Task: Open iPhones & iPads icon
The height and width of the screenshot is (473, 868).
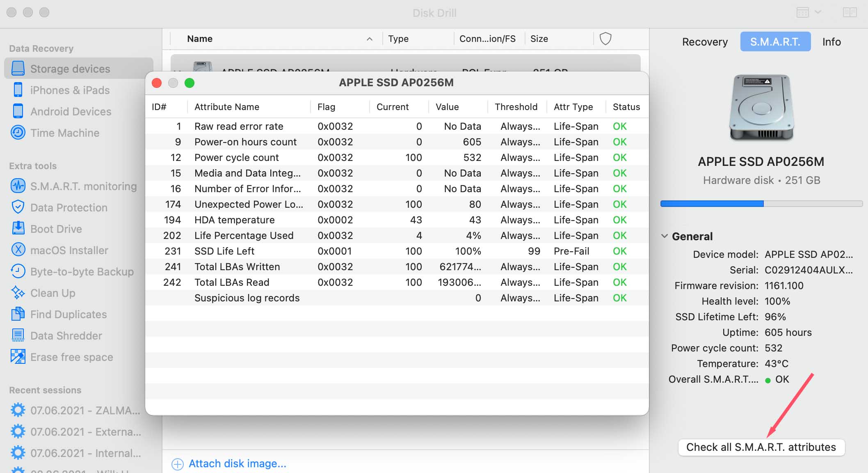Action: click(18, 90)
